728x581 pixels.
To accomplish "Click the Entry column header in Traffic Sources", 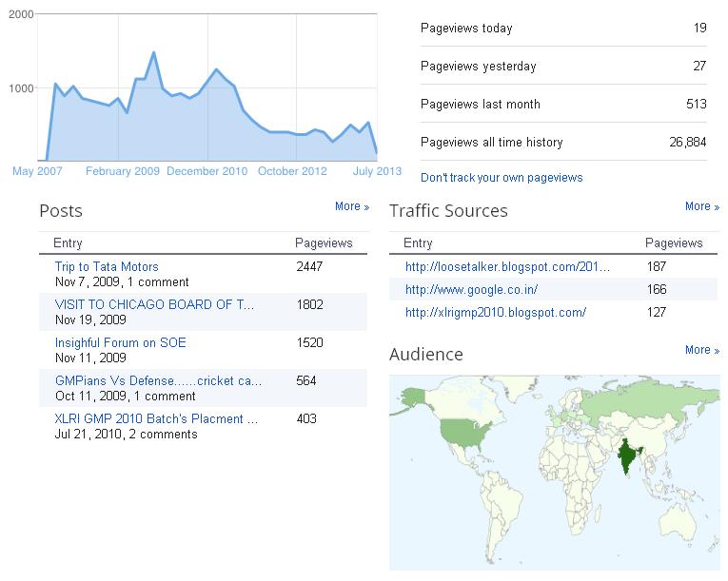I will coord(418,242).
